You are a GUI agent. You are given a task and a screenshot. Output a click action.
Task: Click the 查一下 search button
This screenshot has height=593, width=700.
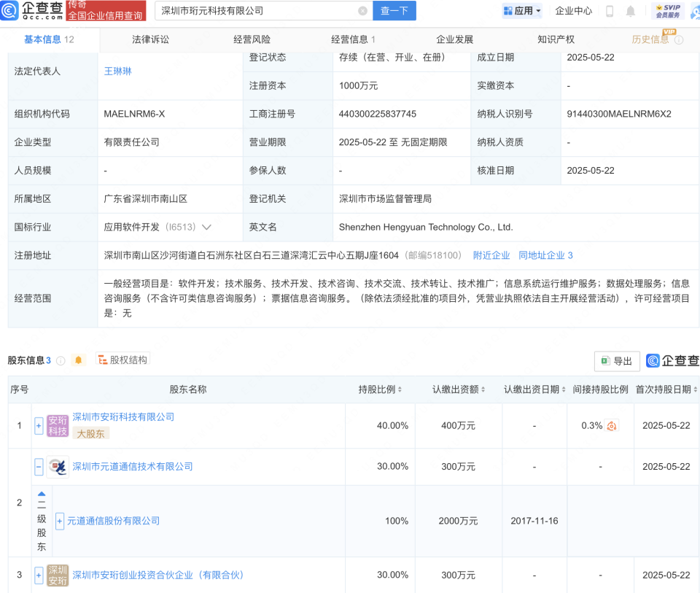(394, 11)
